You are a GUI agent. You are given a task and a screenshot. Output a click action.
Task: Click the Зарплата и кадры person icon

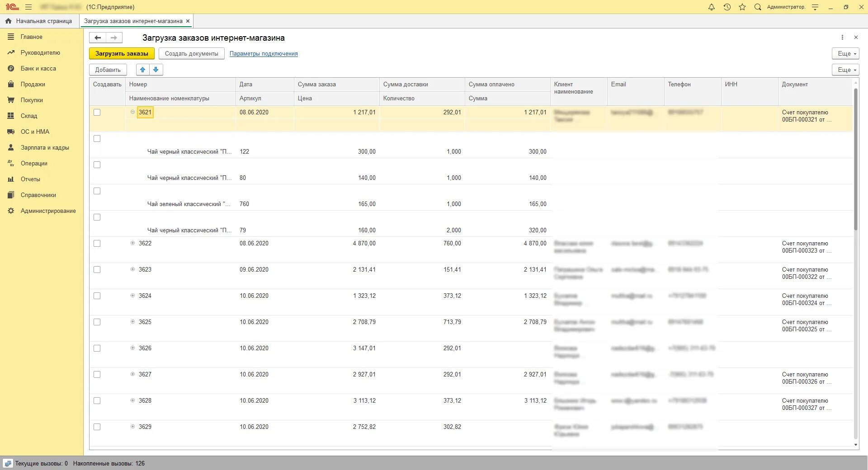pyautogui.click(x=11, y=147)
